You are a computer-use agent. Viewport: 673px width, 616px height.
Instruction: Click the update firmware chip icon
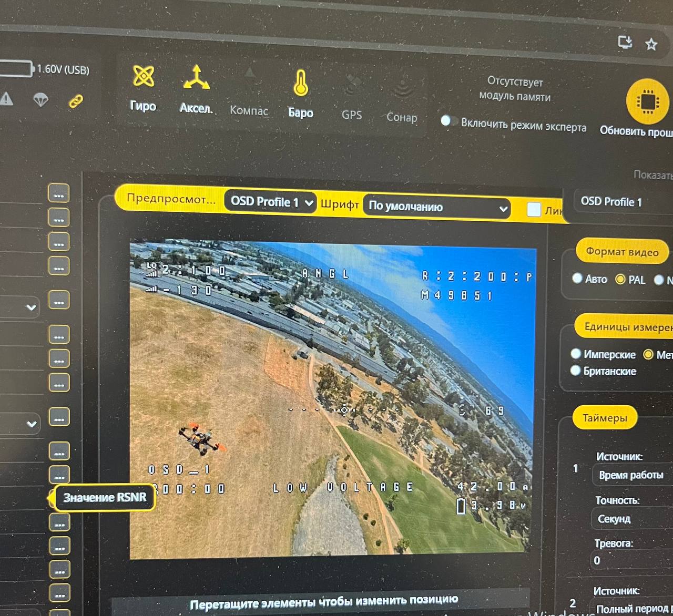click(646, 100)
